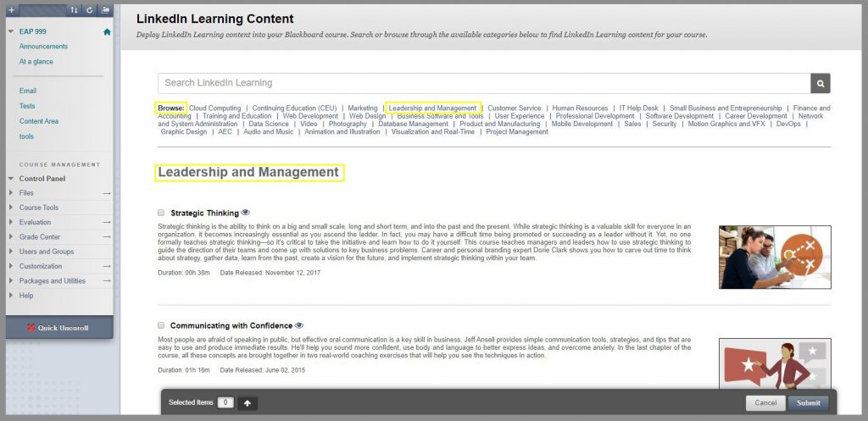Click the magnifier search button
This screenshot has height=421, width=868.
pyautogui.click(x=821, y=84)
